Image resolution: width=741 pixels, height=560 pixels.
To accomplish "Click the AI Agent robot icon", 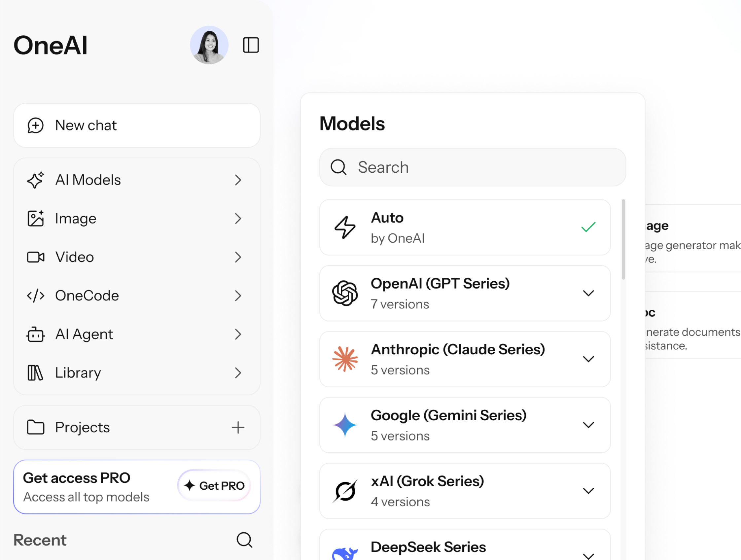I will [36, 334].
